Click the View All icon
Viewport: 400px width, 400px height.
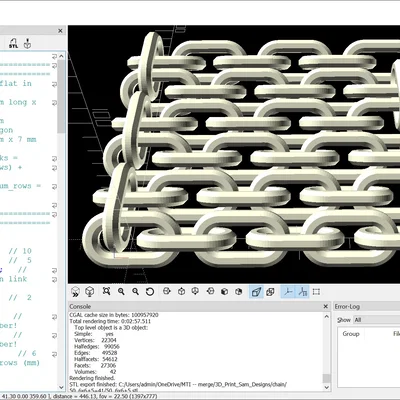coord(107,292)
